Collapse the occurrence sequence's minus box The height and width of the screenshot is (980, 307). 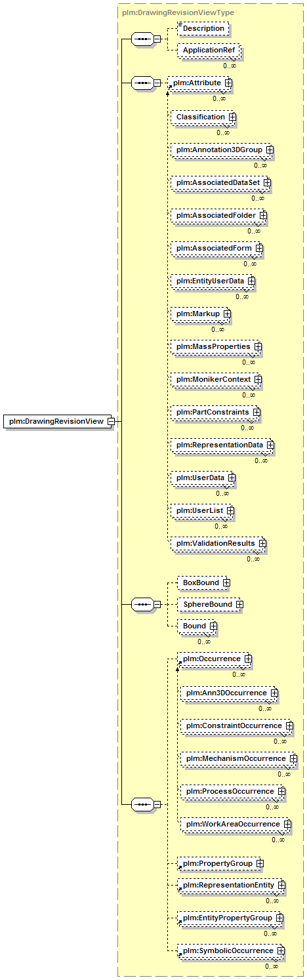(x=156, y=804)
